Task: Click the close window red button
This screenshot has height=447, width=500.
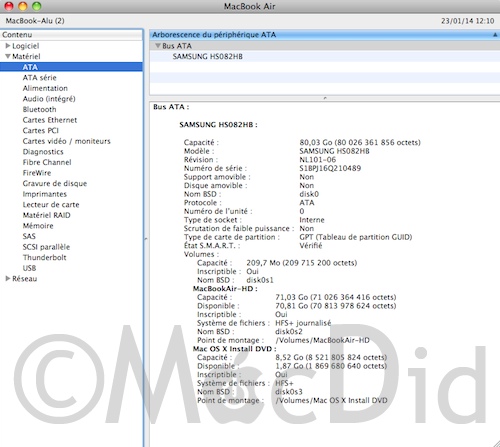Action: tap(9, 6)
